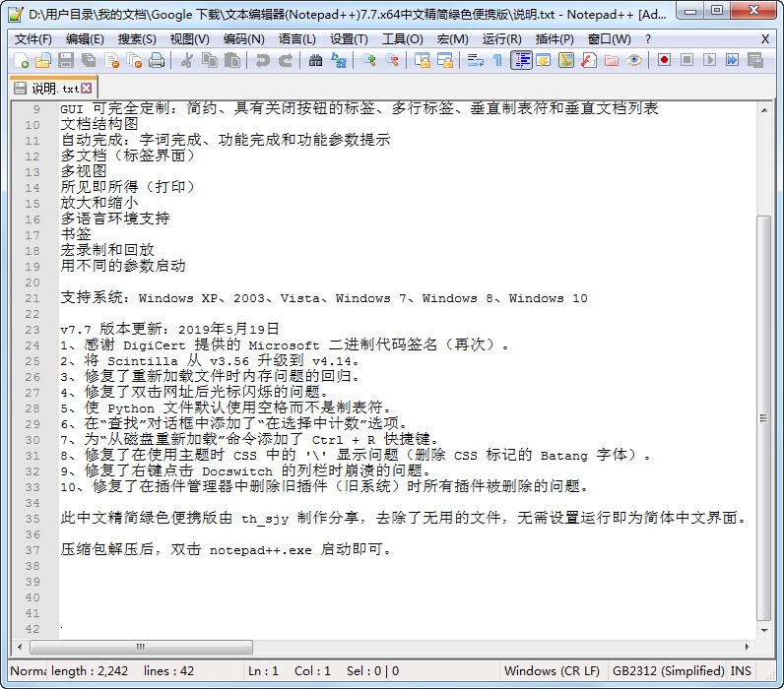Click the Redo arrow icon

coord(285,60)
